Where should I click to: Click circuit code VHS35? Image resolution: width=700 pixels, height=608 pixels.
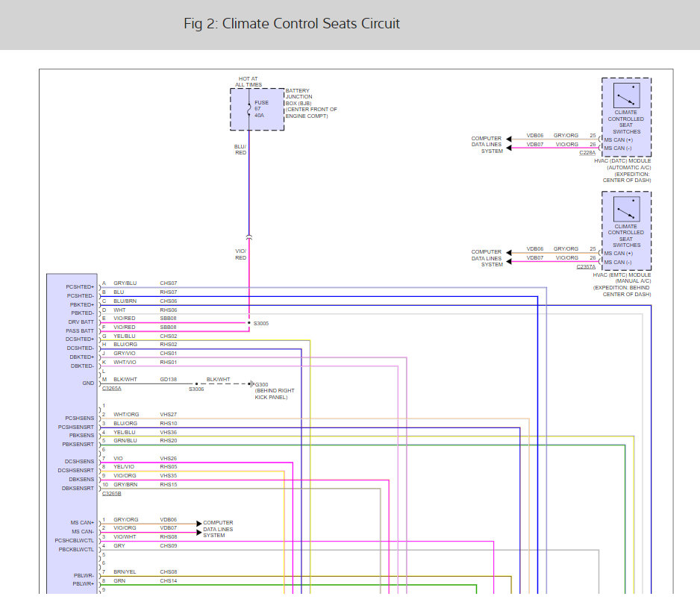pos(169,476)
